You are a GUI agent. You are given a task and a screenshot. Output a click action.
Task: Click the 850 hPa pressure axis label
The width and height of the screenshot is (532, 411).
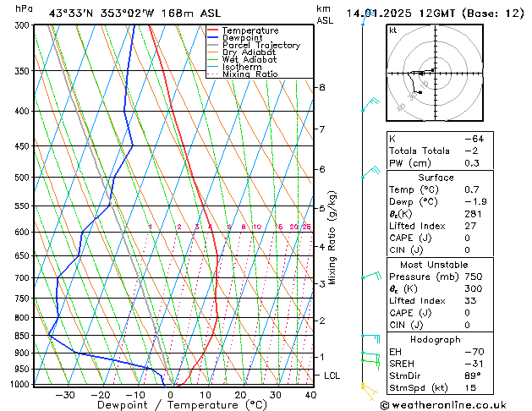point(22,336)
